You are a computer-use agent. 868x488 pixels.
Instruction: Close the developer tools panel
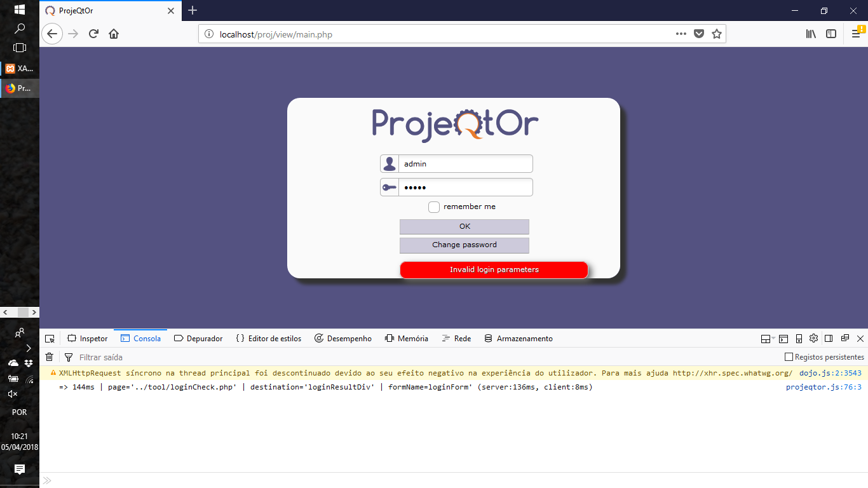(860, 339)
